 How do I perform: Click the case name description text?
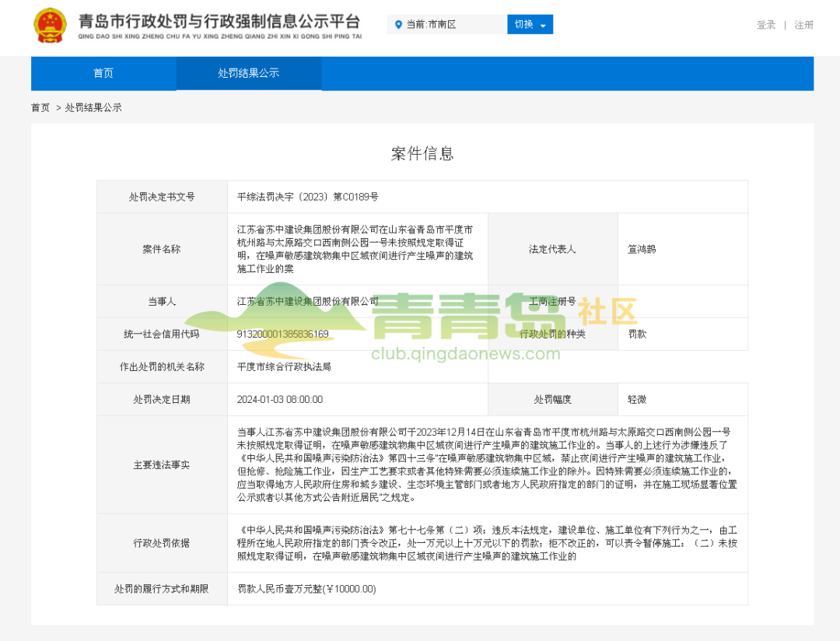click(x=355, y=249)
